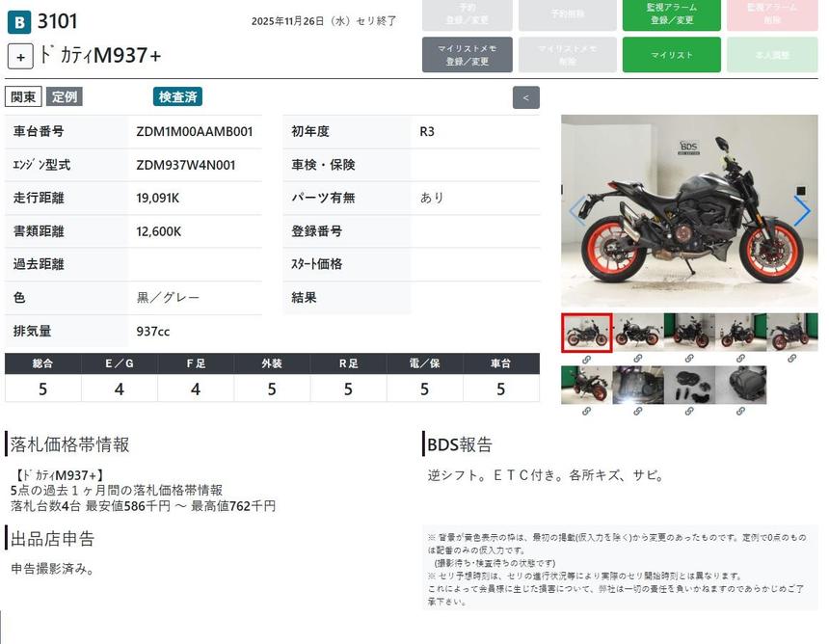Click 監視アラーム 登録/変更 button
Screen dimensions: 829x644
(x=671, y=13)
